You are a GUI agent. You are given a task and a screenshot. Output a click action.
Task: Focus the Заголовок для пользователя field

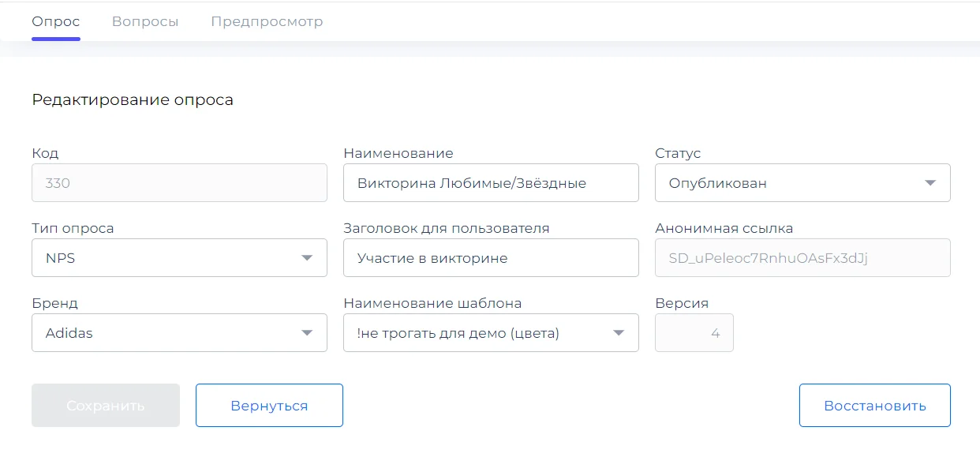[491, 257]
